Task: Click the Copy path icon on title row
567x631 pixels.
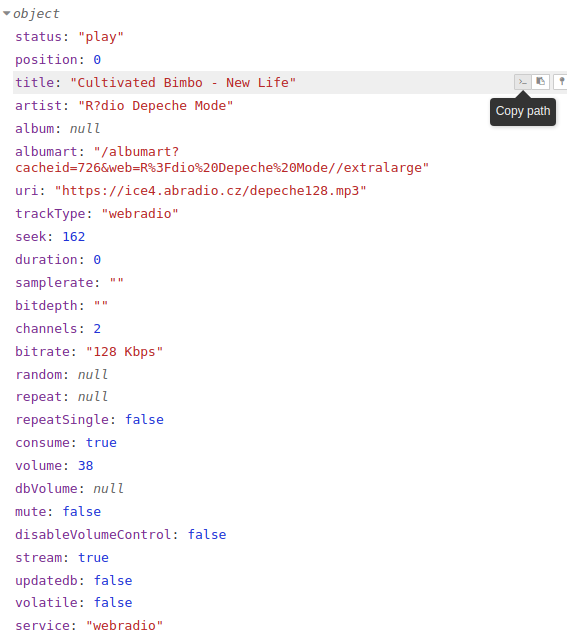Action: [522, 82]
